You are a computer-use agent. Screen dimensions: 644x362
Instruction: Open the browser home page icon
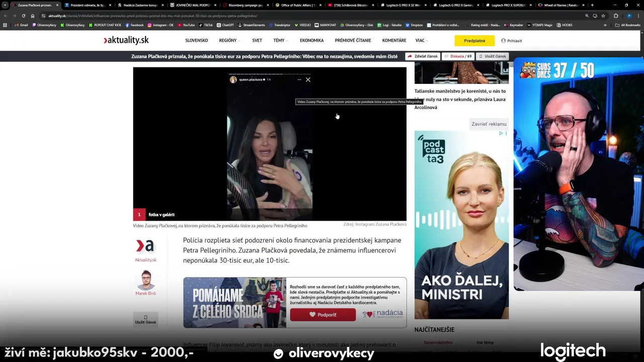pos(33,16)
